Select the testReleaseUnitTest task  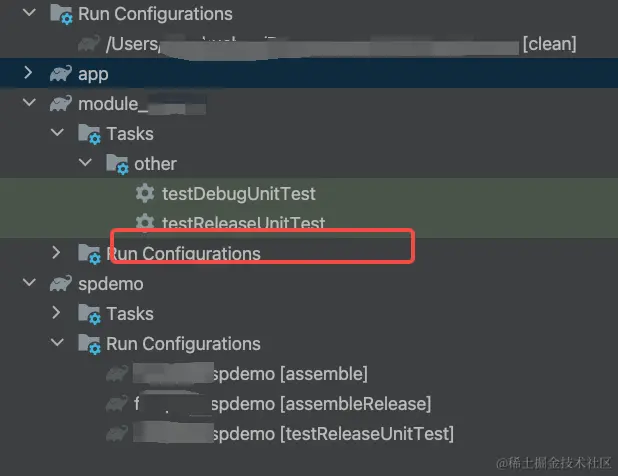[243, 223]
